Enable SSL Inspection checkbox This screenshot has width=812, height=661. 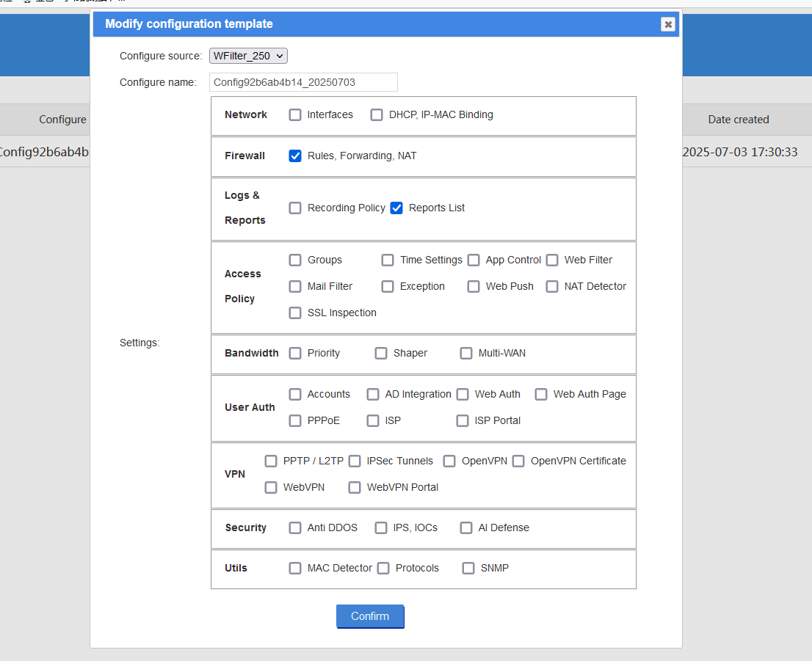tap(295, 313)
